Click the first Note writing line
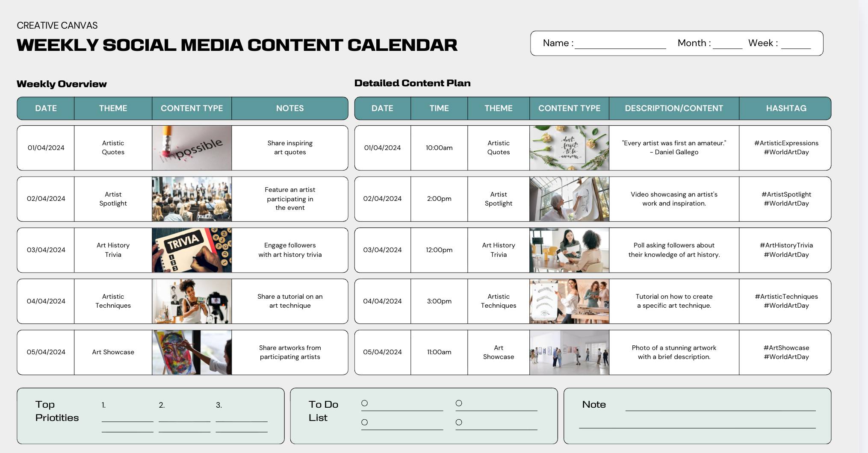The image size is (868, 453). (720, 411)
